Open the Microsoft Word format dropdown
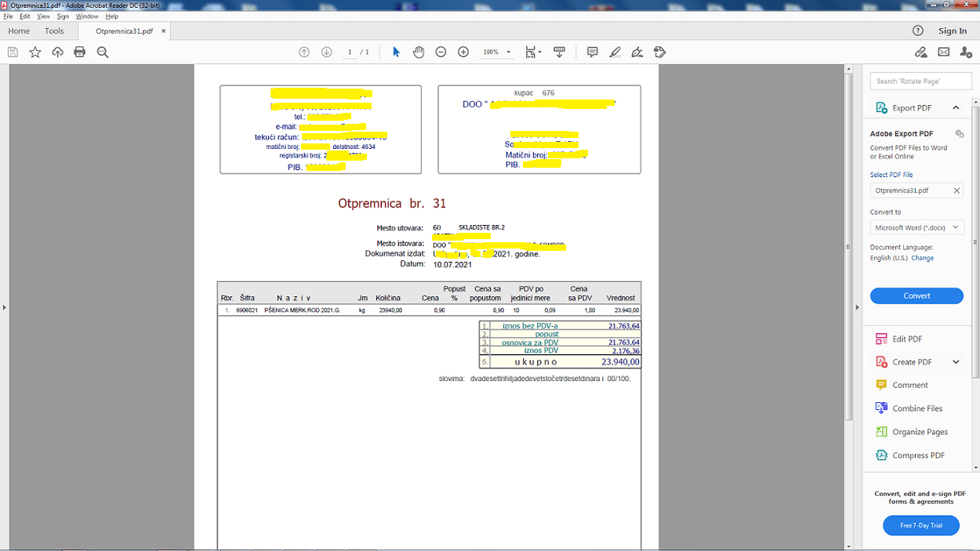 [916, 227]
